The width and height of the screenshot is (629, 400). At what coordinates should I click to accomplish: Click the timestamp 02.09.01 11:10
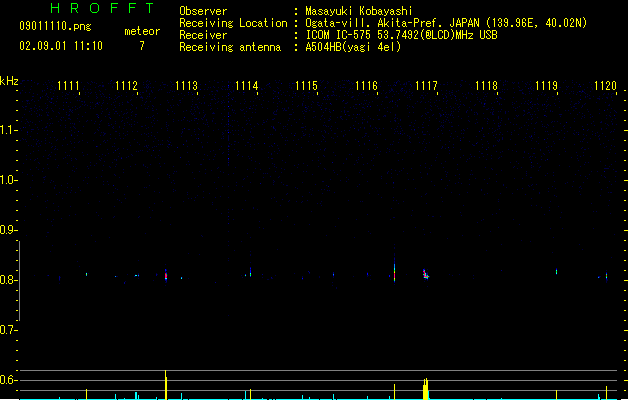click(61, 46)
